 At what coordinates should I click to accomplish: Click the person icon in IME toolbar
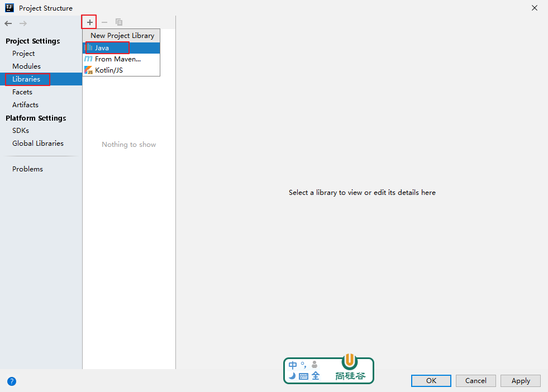[314, 365]
